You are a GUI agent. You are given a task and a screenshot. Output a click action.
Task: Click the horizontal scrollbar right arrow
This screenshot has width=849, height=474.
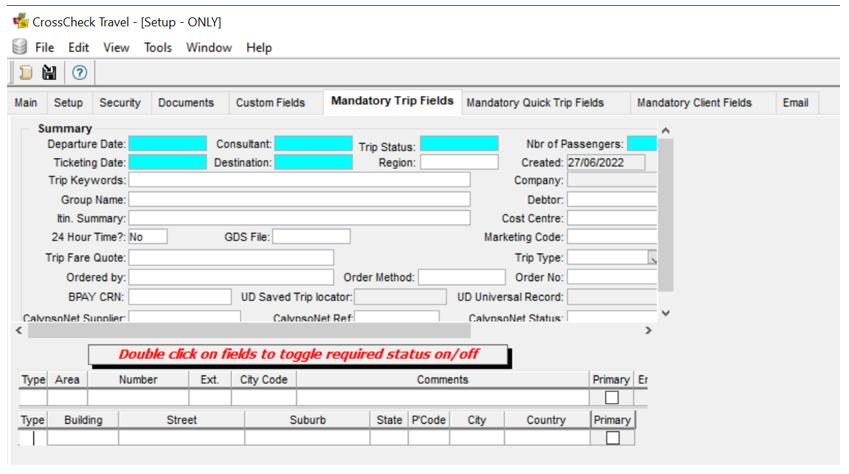[x=648, y=330]
